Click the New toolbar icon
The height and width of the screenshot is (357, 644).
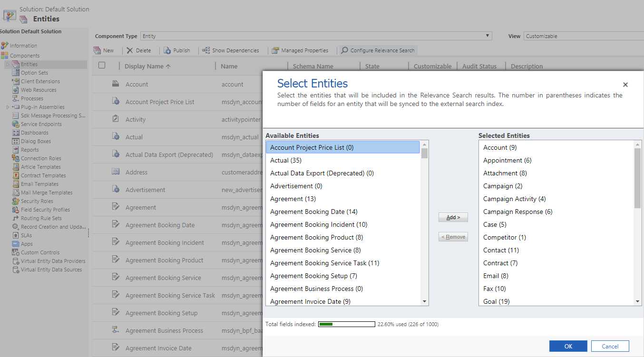coord(97,50)
